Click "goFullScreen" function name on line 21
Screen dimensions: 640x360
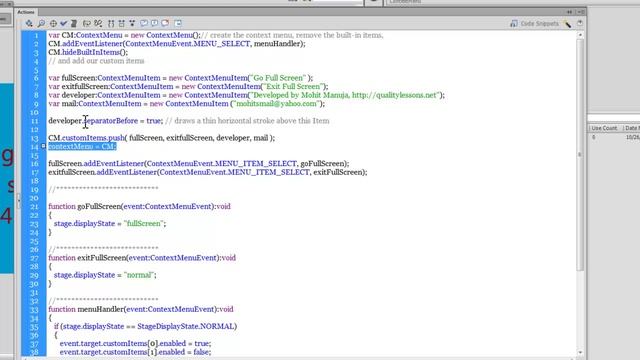pyautogui.click(x=99, y=206)
